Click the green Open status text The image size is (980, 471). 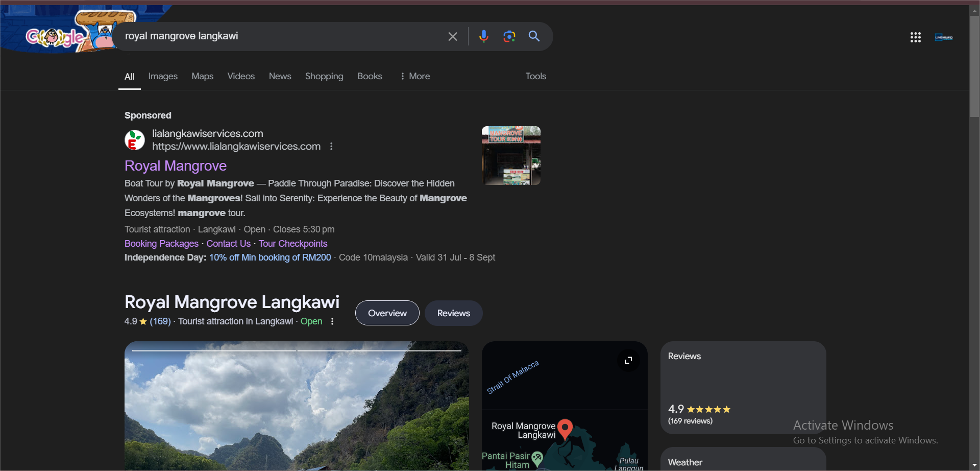[311, 321]
